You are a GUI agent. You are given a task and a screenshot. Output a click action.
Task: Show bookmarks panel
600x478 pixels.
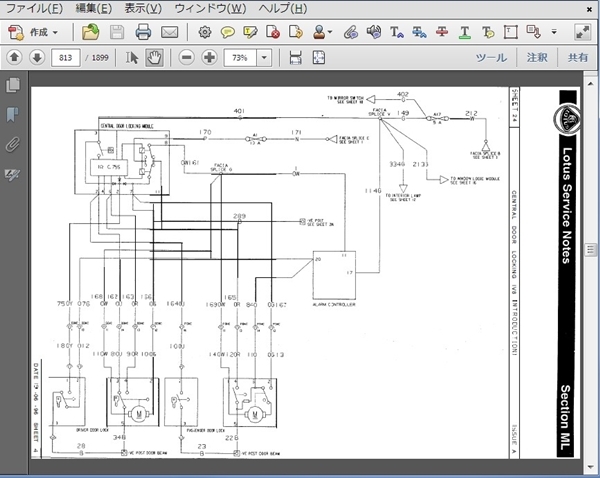[13, 115]
